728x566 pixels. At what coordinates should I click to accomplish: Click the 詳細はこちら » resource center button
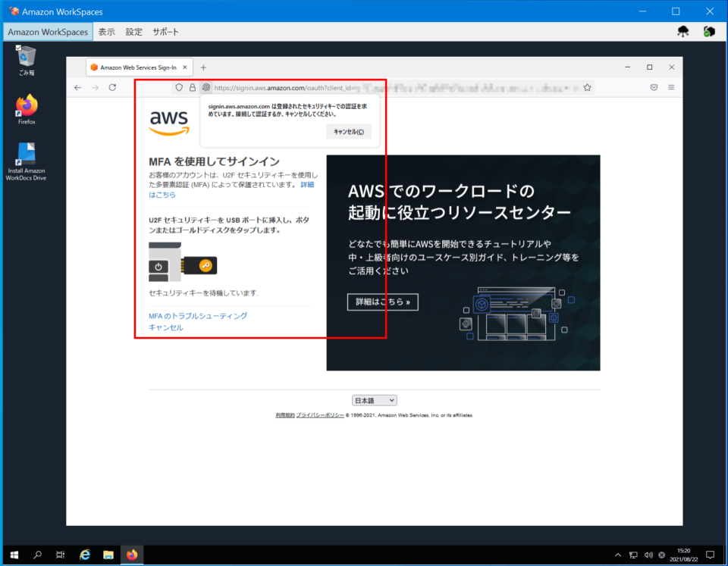[382, 302]
